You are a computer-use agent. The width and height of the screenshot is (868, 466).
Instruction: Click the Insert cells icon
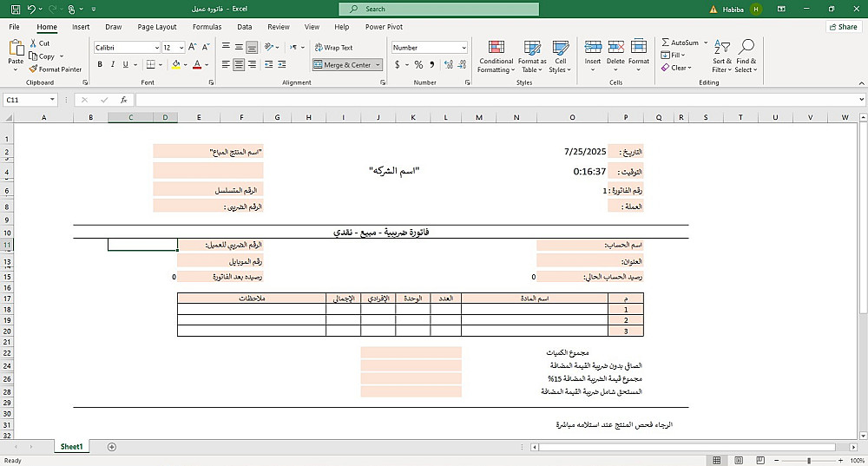593,47
